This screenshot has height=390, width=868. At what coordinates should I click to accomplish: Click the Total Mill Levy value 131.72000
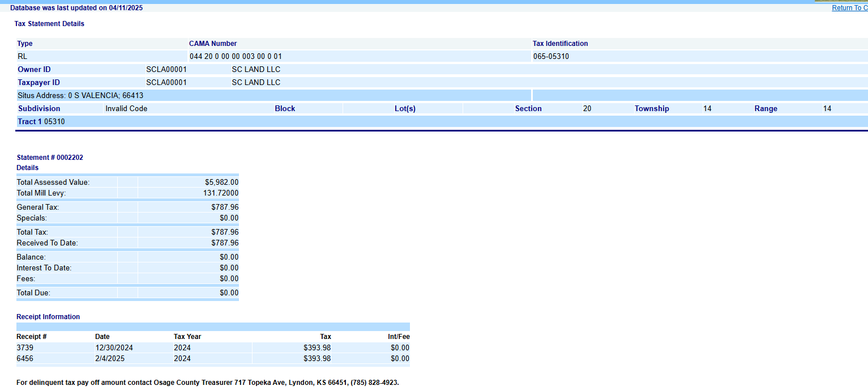221,193
